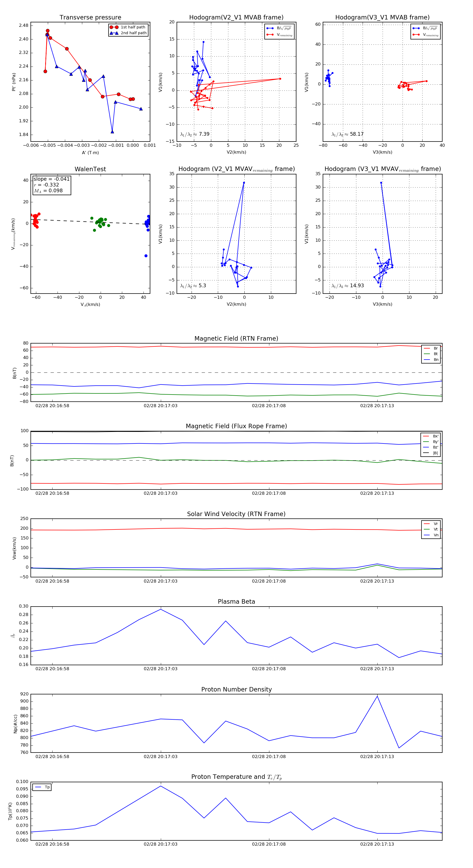Click the "WalenTest" plot title
The image size is (473, 868).
point(90,169)
